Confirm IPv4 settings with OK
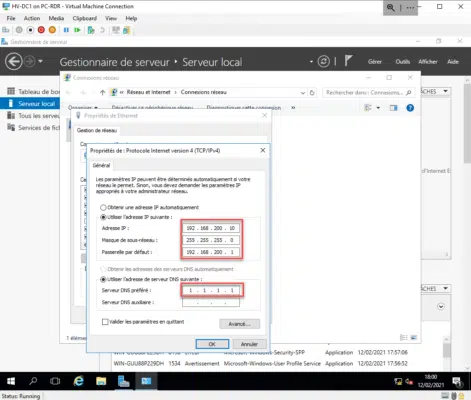This screenshot has height=400, width=471. (212, 344)
